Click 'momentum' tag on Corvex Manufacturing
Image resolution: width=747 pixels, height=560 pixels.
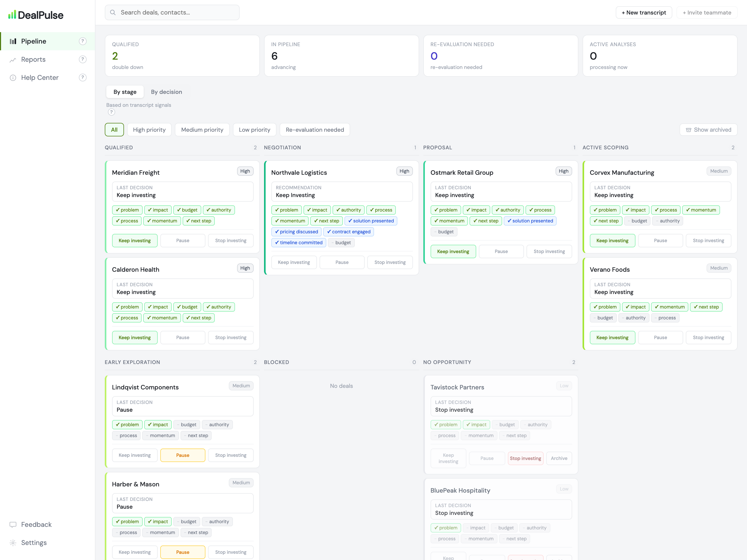point(701,210)
